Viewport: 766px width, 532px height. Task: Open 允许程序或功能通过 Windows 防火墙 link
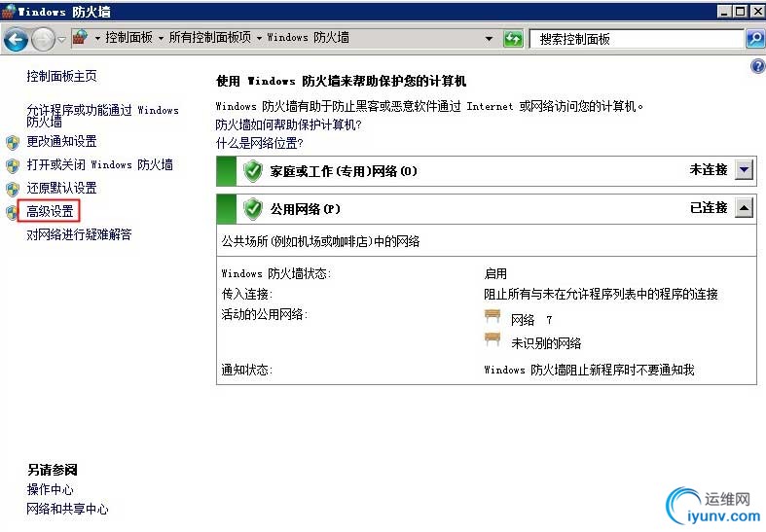102,116
